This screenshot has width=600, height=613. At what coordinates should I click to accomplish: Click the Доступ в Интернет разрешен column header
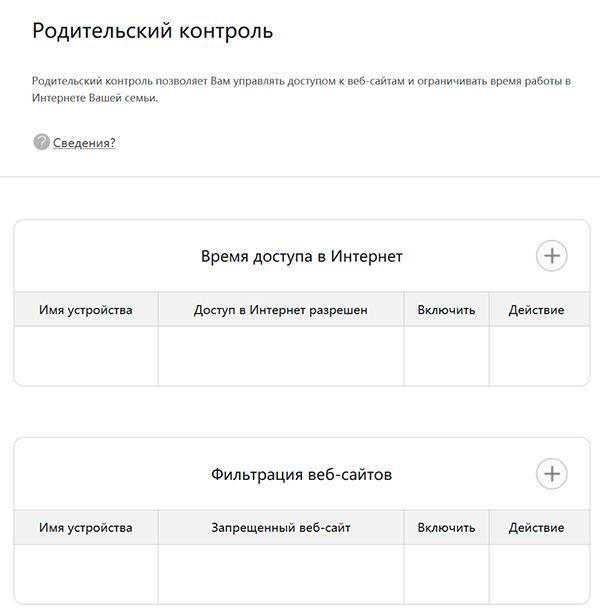click(281, 310)
